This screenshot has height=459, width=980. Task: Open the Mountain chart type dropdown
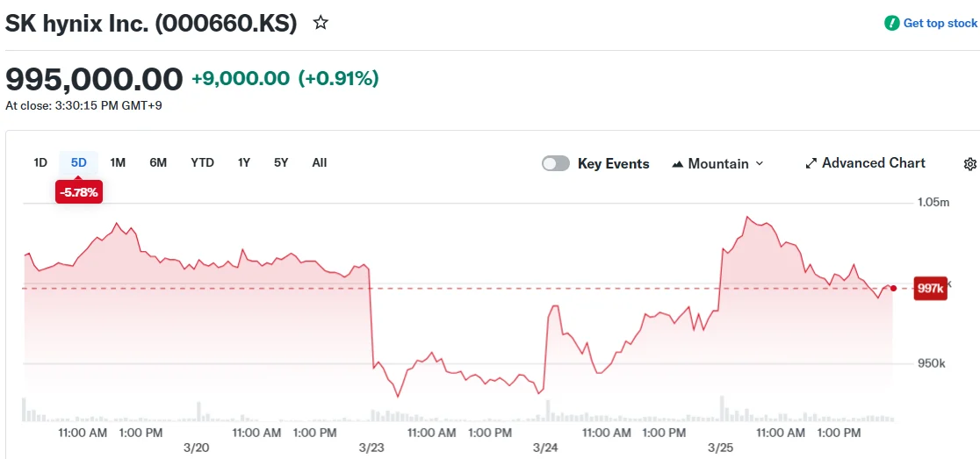717,163
